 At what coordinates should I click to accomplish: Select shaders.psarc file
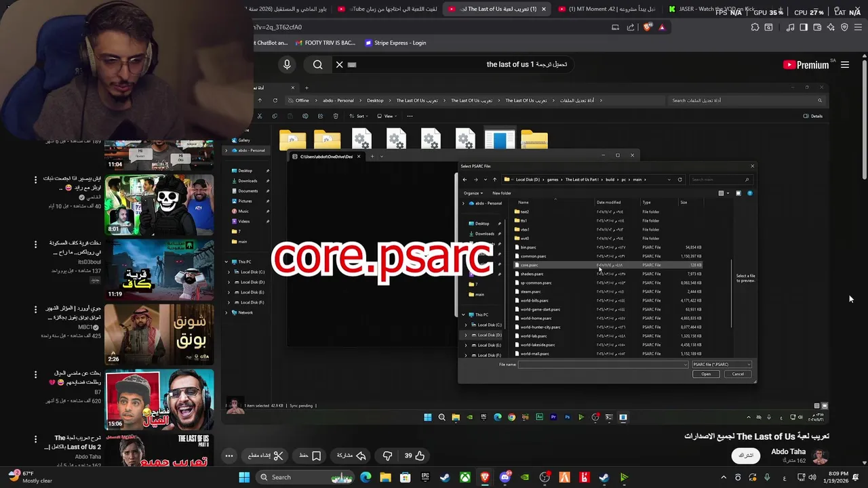click(x=532, y=274)
